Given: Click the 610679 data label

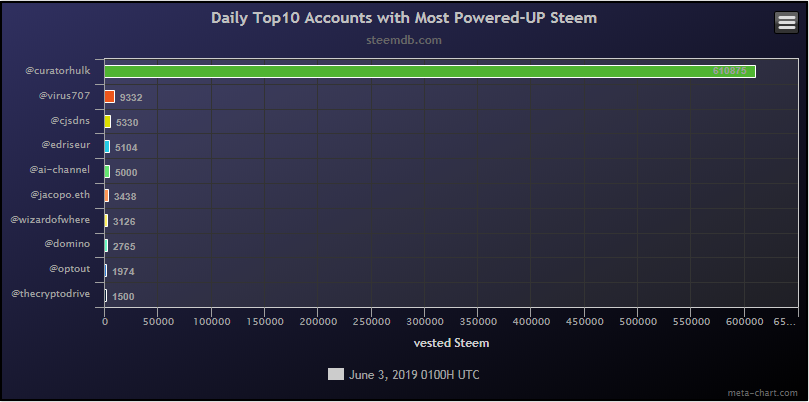Looking at the screenshot, I should pyautogui.click(x=729, y=71).
